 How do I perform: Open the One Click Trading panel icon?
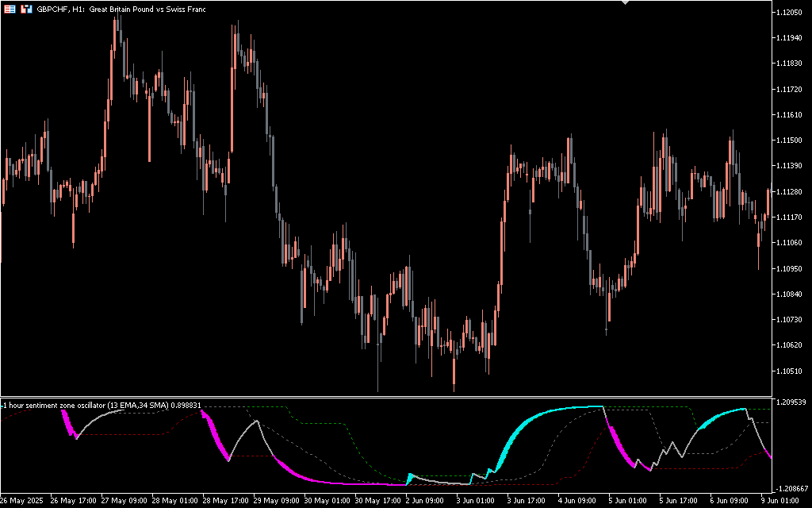[10, 10]
